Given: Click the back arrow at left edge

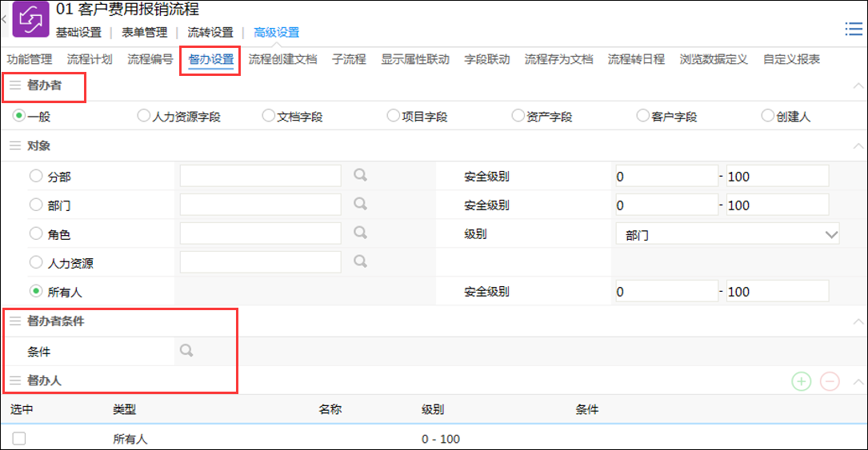Looking at the screenshot, I should tap(4, 19).
